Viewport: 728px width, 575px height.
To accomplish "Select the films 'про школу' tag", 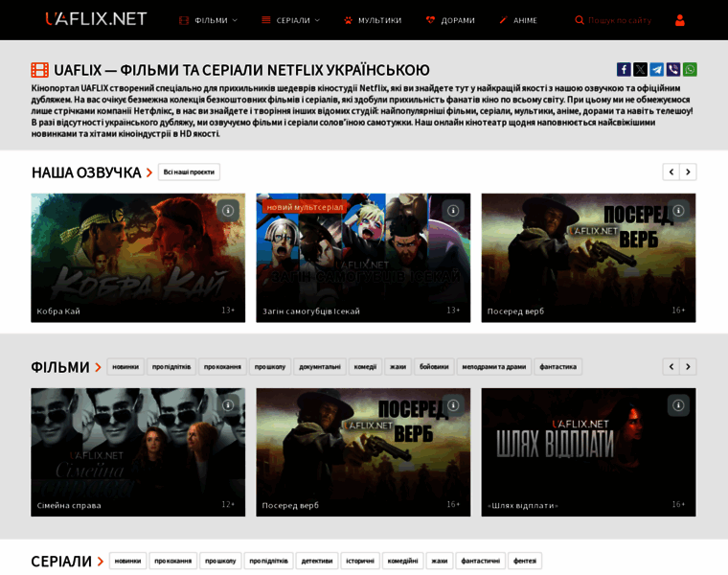I will click(x=270, y=366).
